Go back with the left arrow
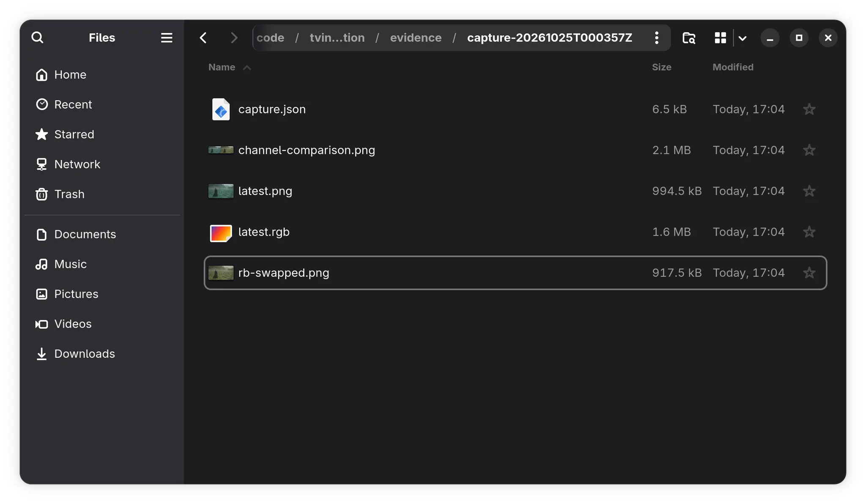The height and width of the screenshot is (504, 866). point(203,38)
